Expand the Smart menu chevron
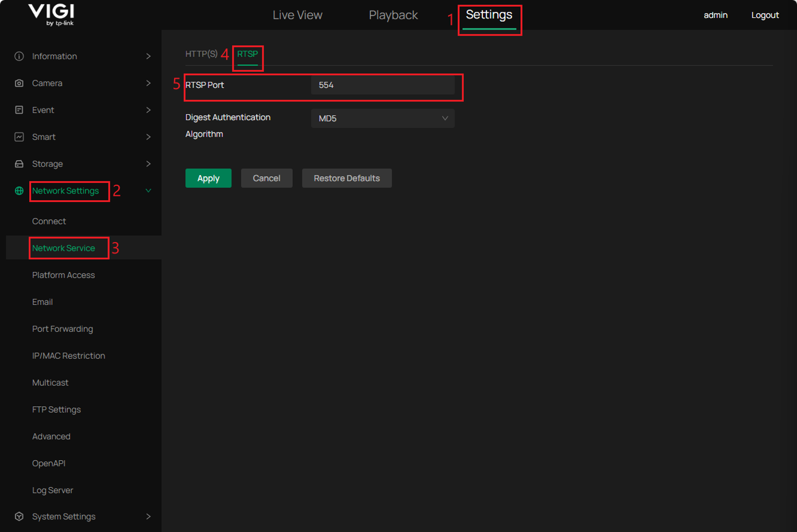The height and width of the screenshot is (532, 797). click(x=148, y=137)
